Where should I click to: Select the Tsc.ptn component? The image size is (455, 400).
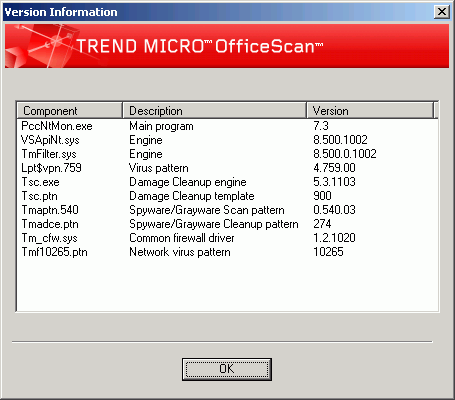point(40,196)
